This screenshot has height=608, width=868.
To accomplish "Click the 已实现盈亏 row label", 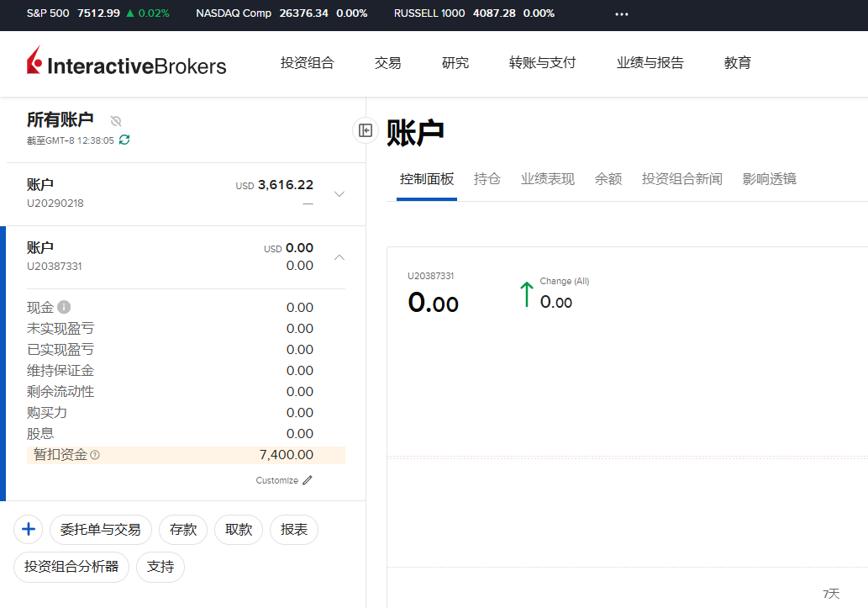I will (x=60, y=350).
